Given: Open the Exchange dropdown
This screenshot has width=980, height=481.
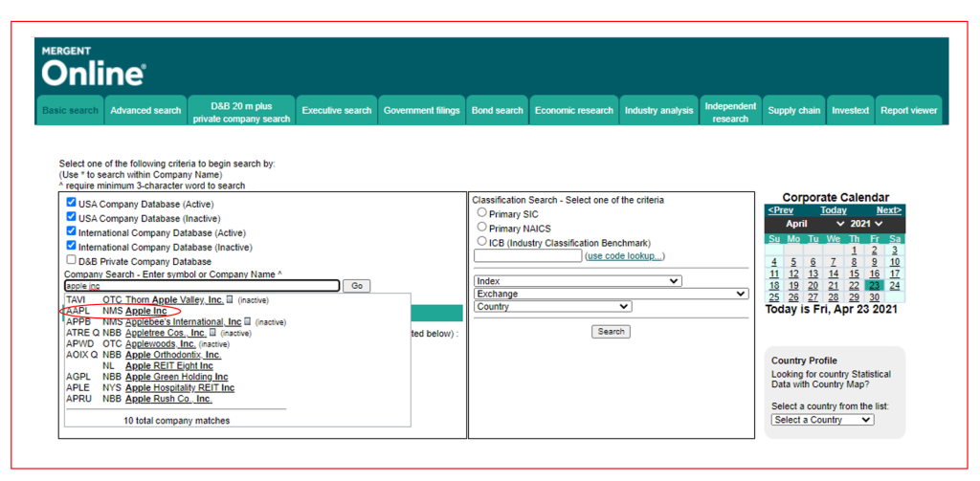Looking at the screenshot, I should pyautogui.click(x=612, y=294).
